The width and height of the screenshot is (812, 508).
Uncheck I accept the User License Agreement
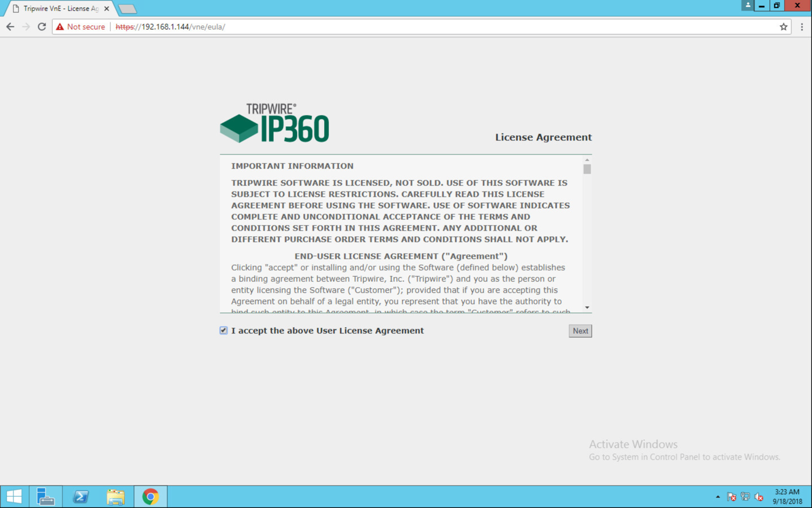pyautogui.click(x=224, y=331)
